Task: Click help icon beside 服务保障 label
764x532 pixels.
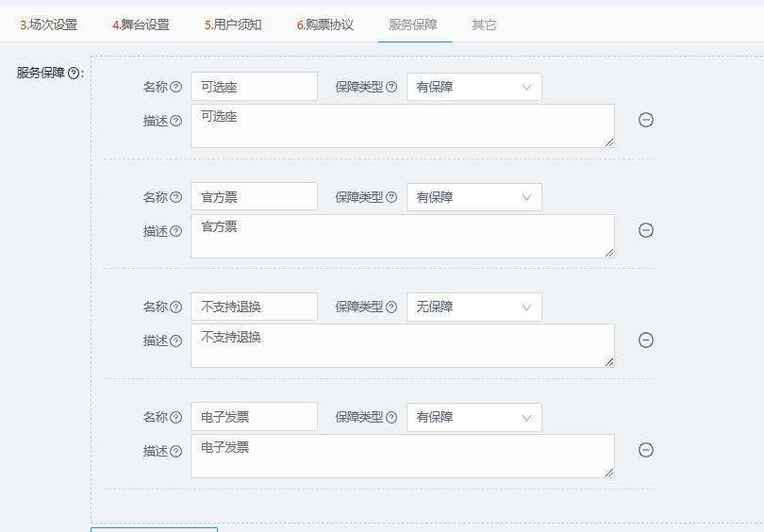Action: (74, 74)
